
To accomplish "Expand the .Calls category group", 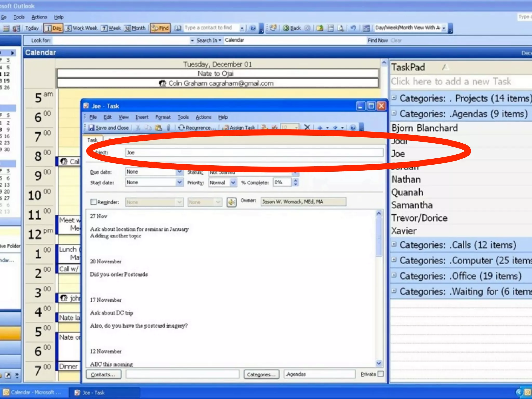I will pyautogui.click(x=394, y=244).
